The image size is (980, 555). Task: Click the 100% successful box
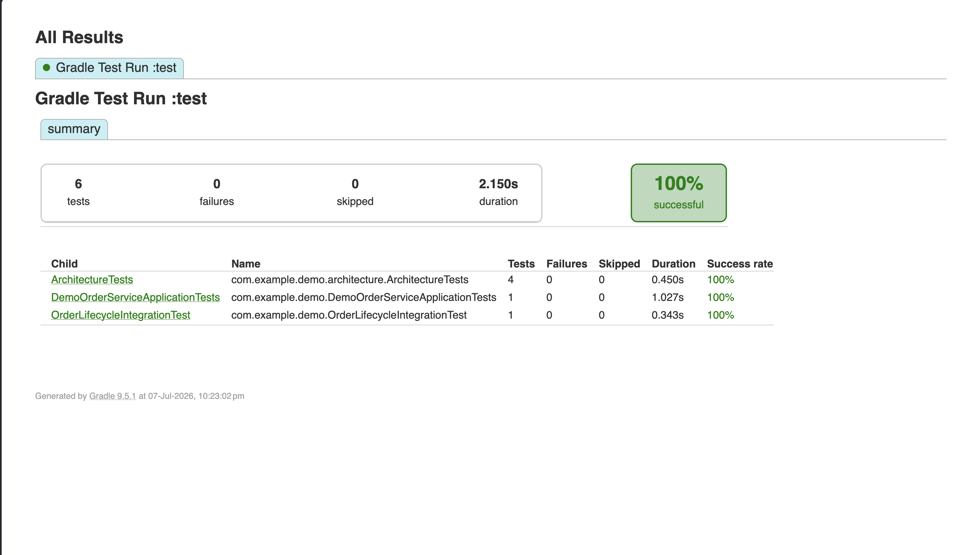coord(679,193)
